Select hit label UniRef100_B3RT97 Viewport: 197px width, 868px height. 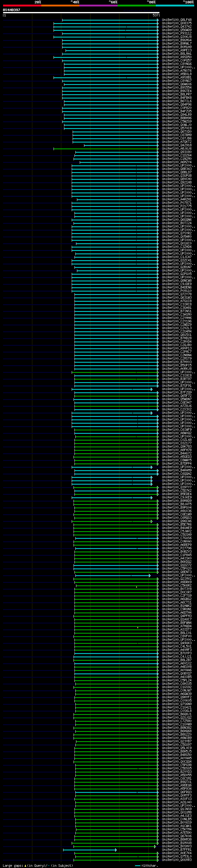click(x=176, y=379)
